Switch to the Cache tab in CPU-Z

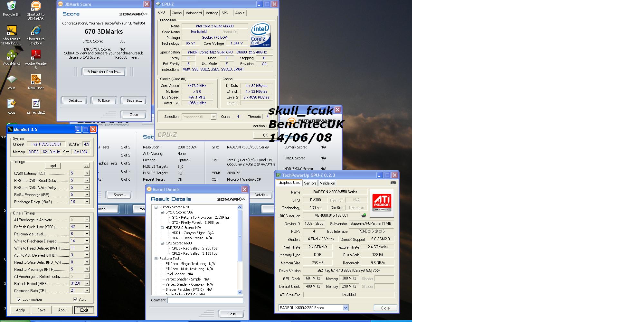tap(176, 13)
